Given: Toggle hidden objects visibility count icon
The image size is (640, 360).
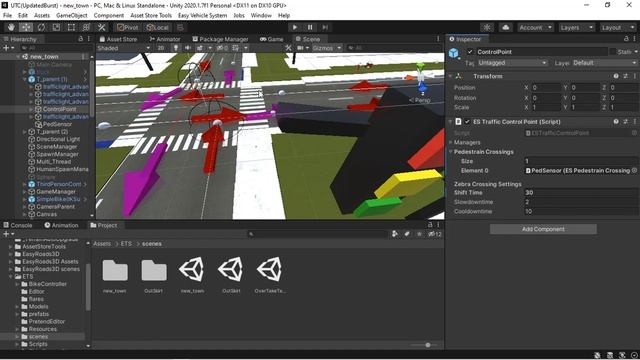Looking at the screenshot, I should click(x=222, y=48).
